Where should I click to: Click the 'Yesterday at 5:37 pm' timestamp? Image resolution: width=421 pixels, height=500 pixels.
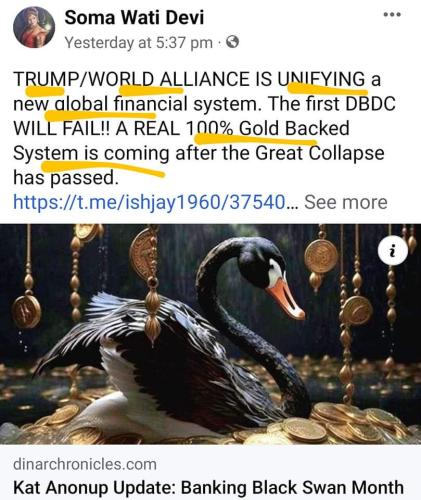click(x=139, y=43)
